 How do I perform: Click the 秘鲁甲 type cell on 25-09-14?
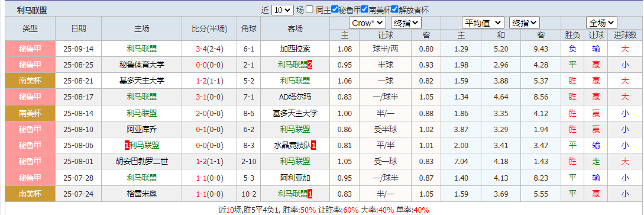pyautogui.click(x=30, y=49)
